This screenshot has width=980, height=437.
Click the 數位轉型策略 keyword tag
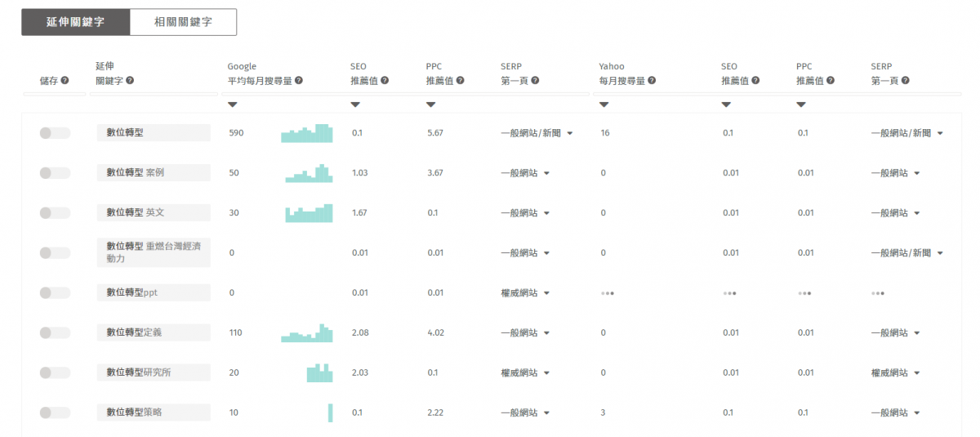coord(154,412)
